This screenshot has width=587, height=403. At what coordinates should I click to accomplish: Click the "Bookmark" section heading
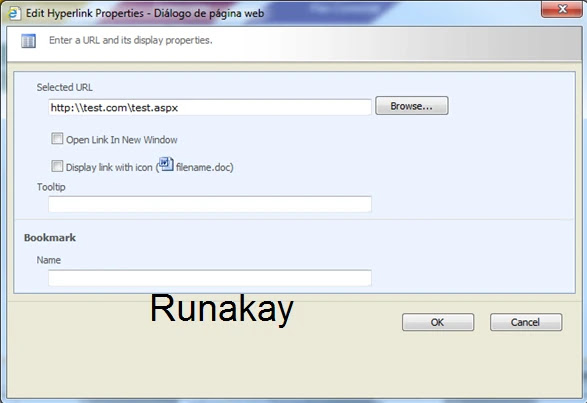[50, 237]
